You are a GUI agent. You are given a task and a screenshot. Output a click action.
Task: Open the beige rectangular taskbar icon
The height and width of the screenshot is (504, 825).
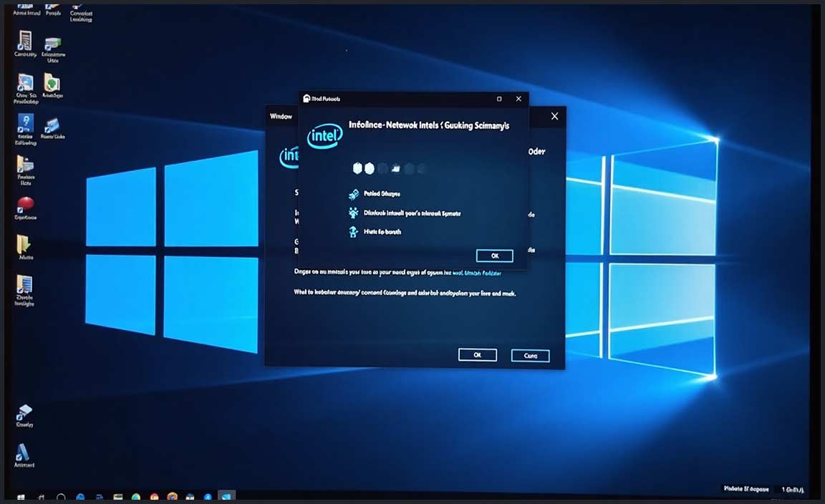click(118, 497)
